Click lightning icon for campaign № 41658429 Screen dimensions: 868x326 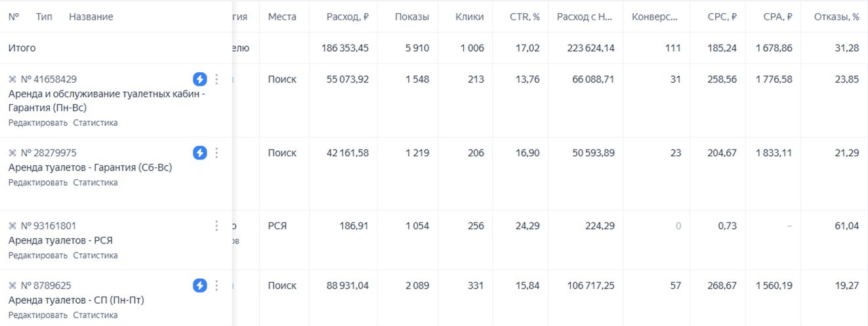tap(200, 79)
